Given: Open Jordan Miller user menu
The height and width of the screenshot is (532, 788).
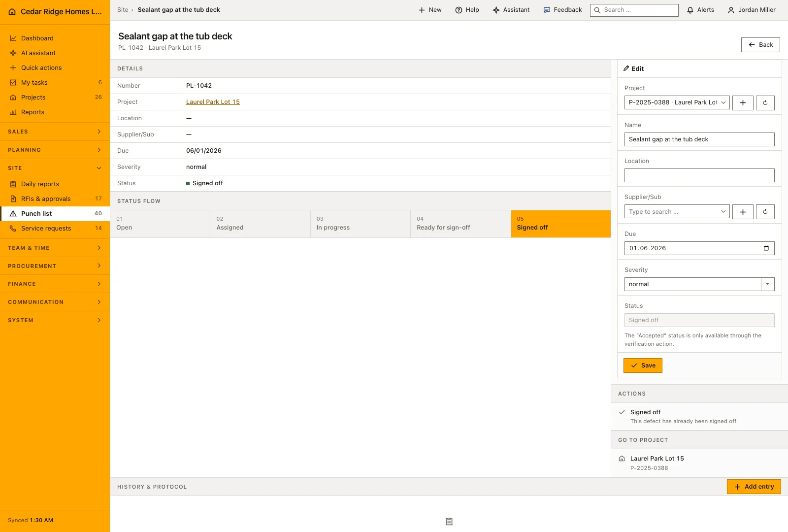Looking at the screenshot, I should click(x=752, y=10).
